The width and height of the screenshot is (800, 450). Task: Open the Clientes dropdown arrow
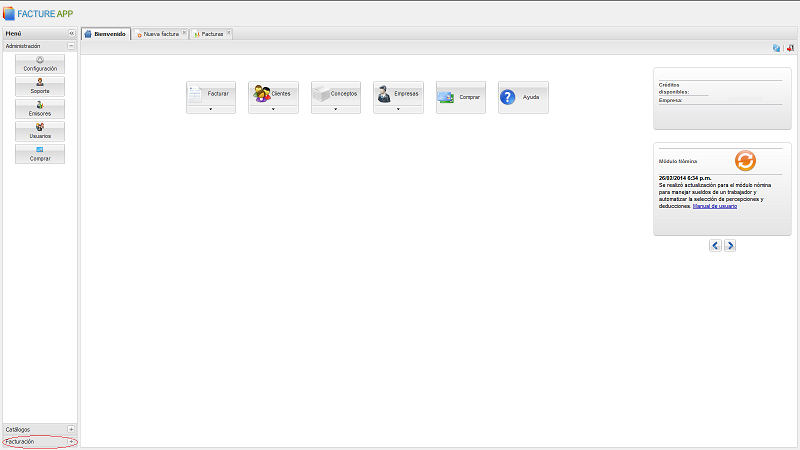(273, 109)
